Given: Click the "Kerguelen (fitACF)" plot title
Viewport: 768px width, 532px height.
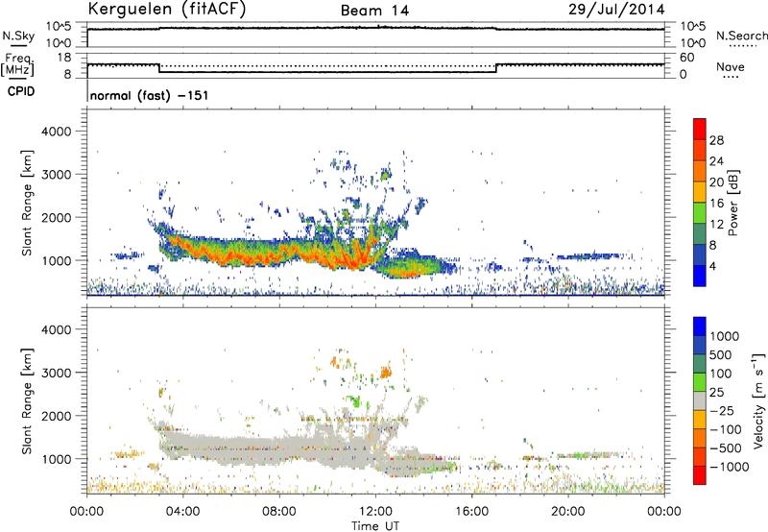Looking at the screenshot, I should coord(166,9).
